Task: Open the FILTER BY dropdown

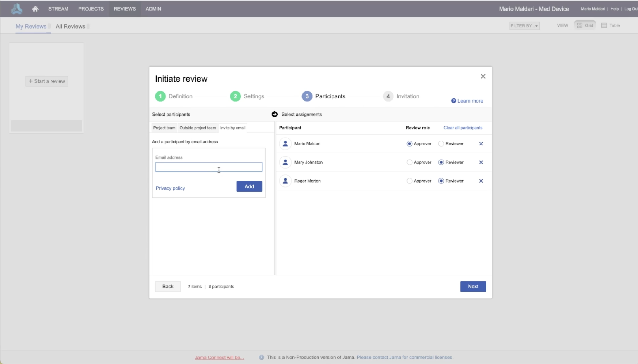Action: 524,26
